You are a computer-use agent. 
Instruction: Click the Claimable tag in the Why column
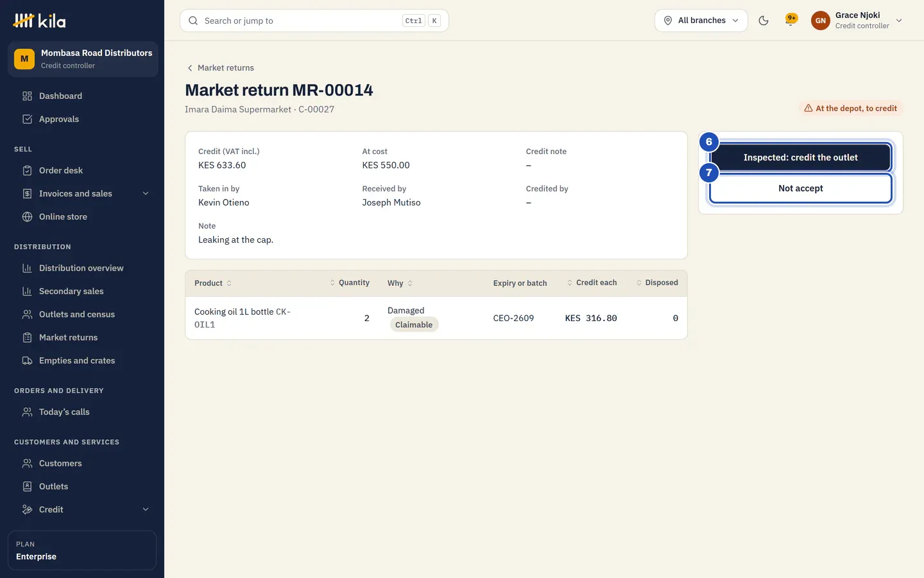pyautogui.click(x=414, y=325)
